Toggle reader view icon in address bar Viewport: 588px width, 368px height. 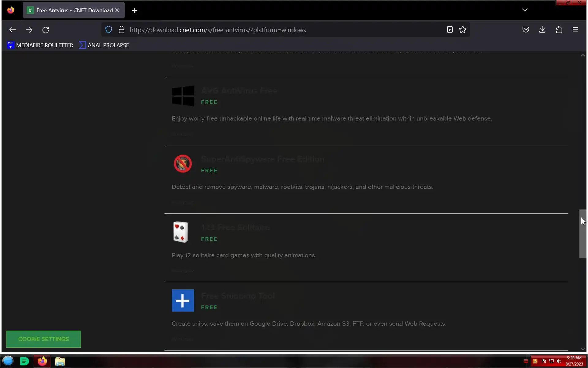[x=450, y=30]
